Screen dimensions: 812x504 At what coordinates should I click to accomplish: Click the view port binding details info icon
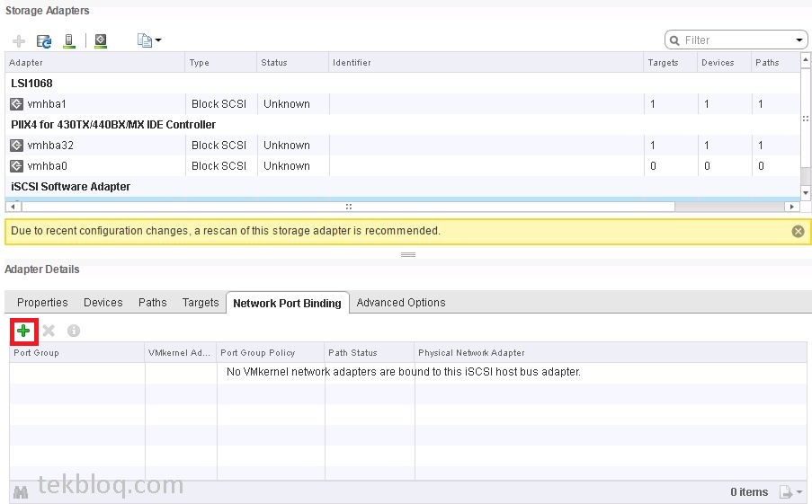(74, 331)
